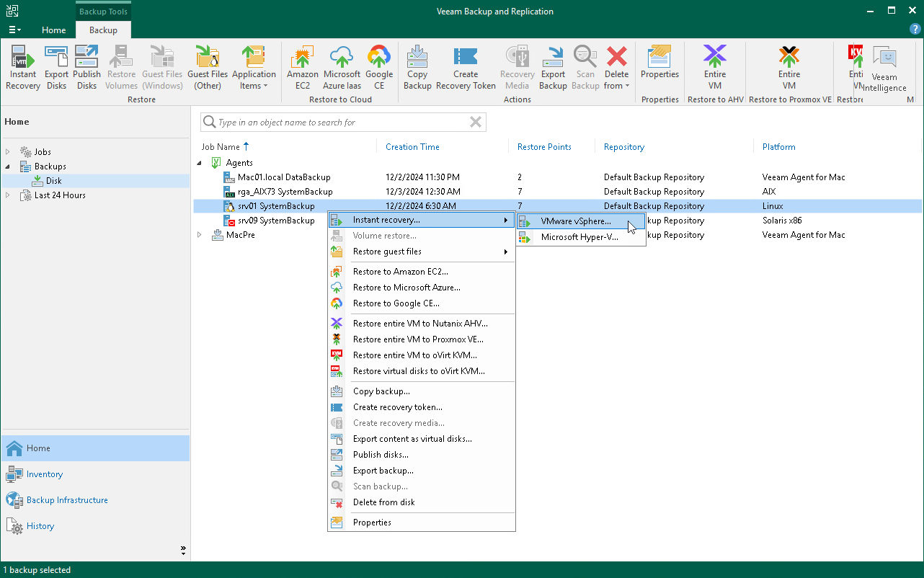The width and height of the screenshot is (924, 578).
Task: Sort by the Job Name column header
Action: coord(221,147)
